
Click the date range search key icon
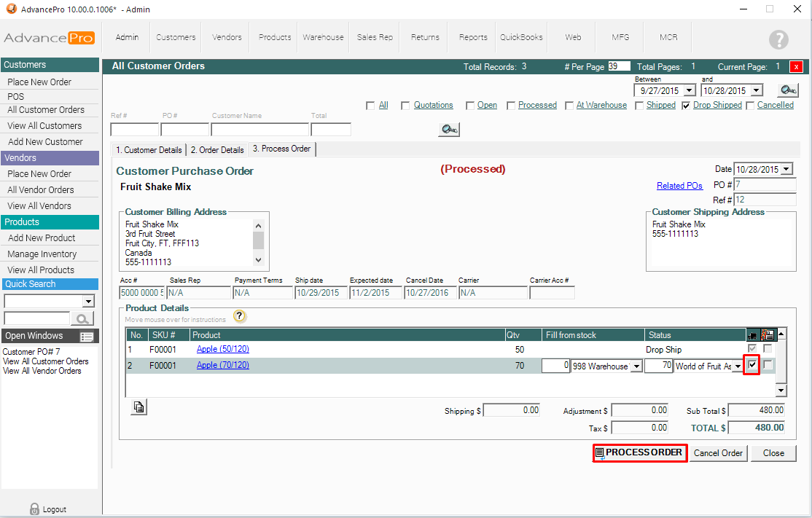787,90
